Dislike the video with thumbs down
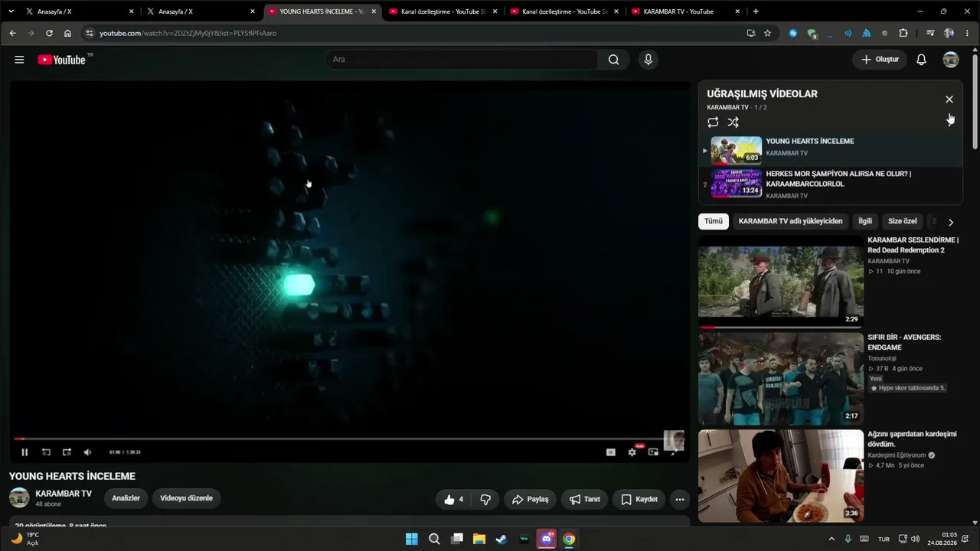 tap(485, 500)
